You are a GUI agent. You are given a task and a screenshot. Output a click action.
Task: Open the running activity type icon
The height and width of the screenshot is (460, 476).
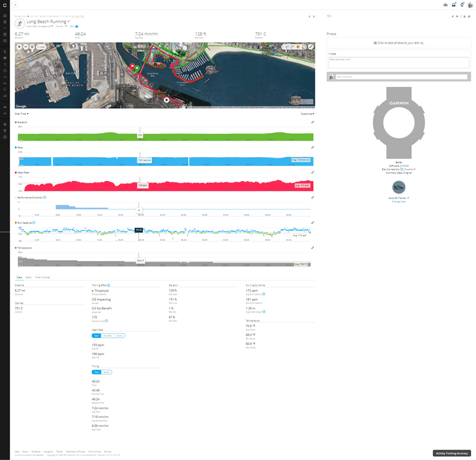coord(20,23)
